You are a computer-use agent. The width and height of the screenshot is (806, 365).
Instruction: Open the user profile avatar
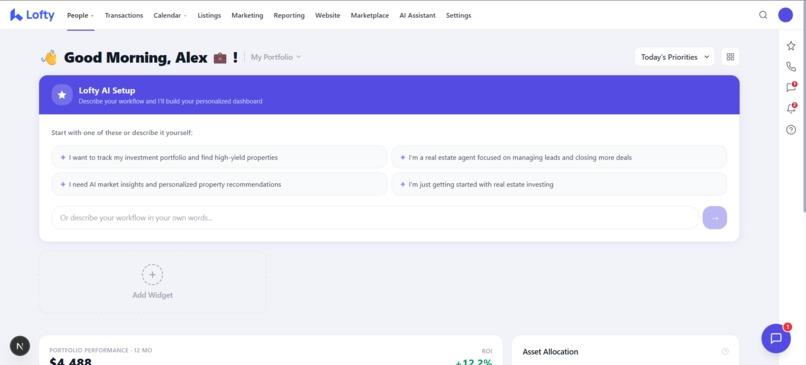click(785, 15)
